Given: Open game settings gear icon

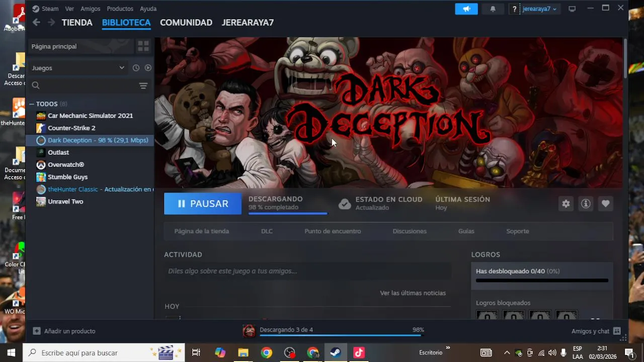Looking at the screenshot, I should (x=566, y=204).
